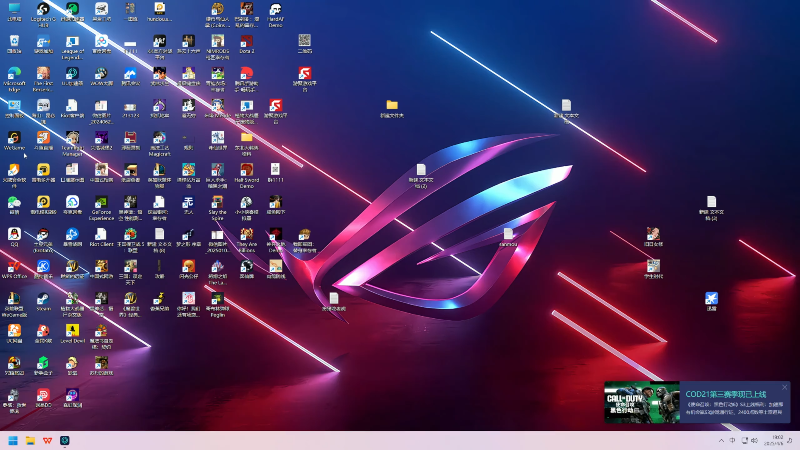The image size is (800, 450).
Task: Open the Windows Start menu
Action: click(13, 440)
